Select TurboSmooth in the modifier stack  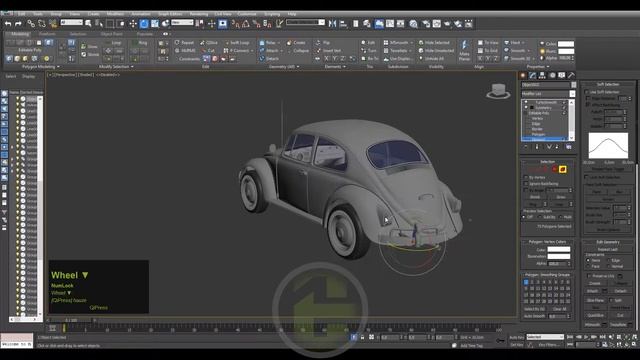point(546,102)
